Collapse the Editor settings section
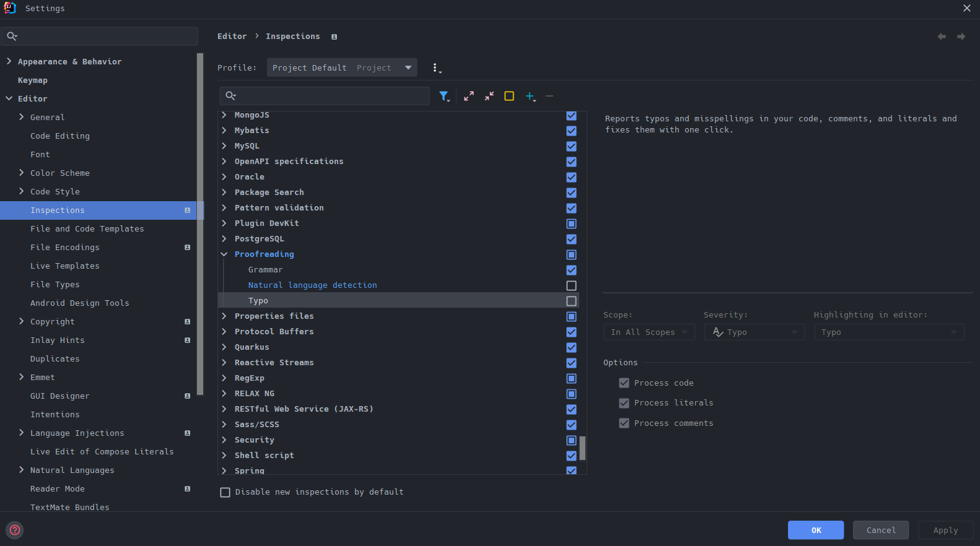The width and height of the screenshot is (980, 546). coord(9,98)
